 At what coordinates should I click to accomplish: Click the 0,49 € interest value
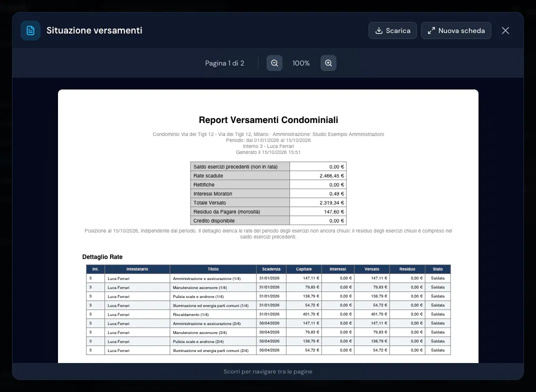[336, 194]
